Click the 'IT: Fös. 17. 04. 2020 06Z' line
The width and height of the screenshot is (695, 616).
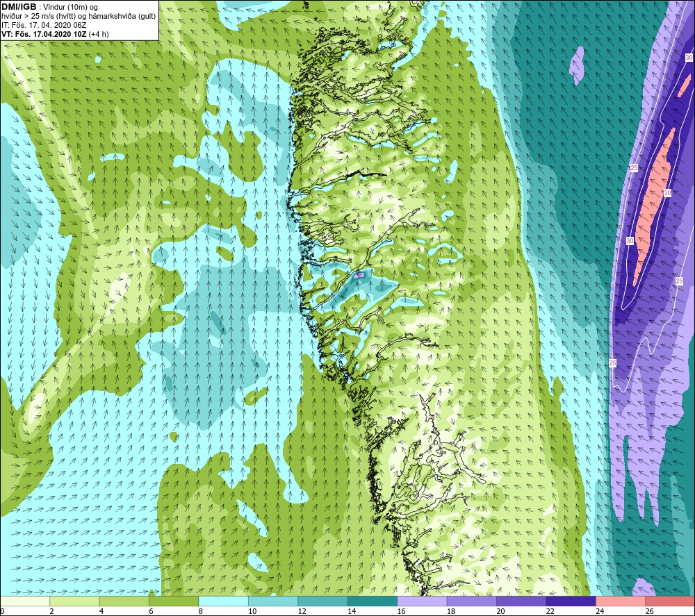(44, 25)
